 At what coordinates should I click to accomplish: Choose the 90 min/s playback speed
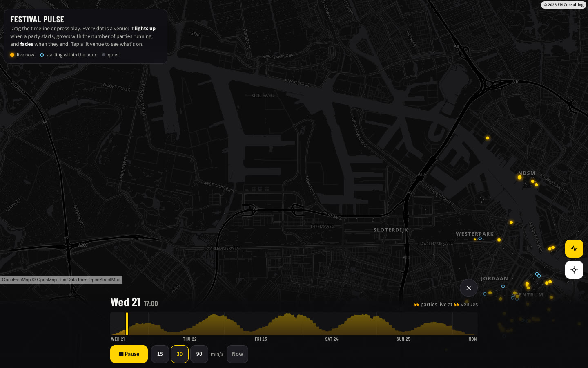coord(199,354)
